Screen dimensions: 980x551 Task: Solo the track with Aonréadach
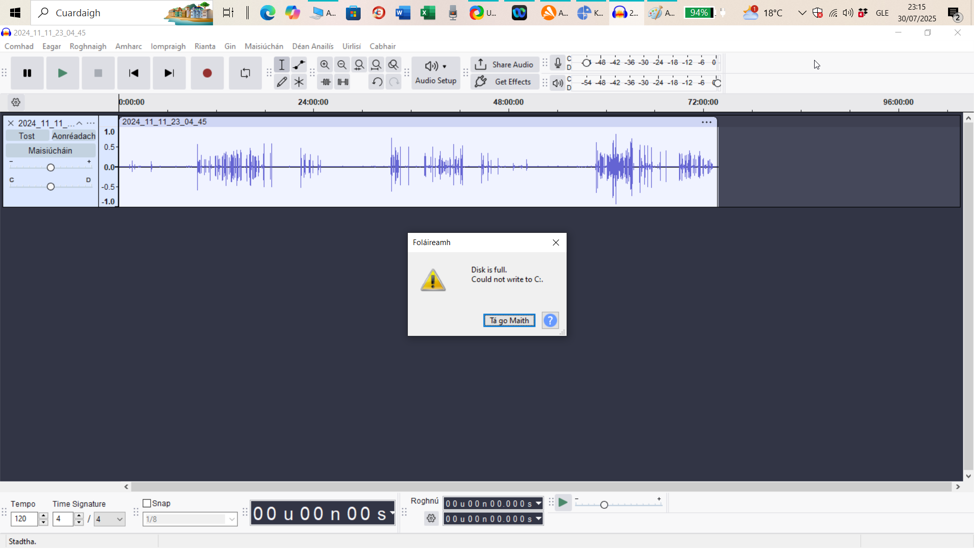(74, 135)
